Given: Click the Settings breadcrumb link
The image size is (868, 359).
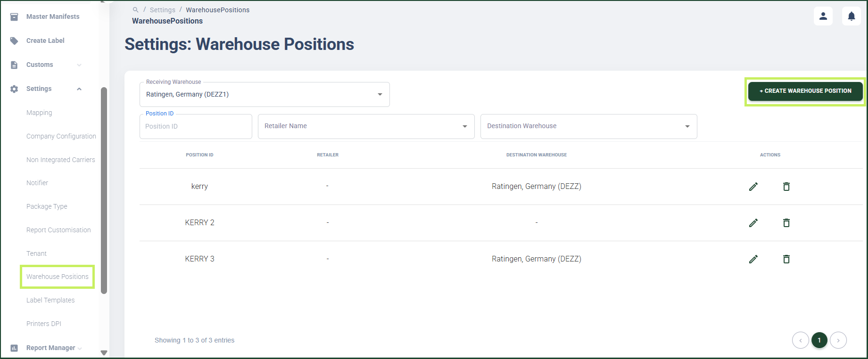Looking at the screenshot, I should point(163,10).
